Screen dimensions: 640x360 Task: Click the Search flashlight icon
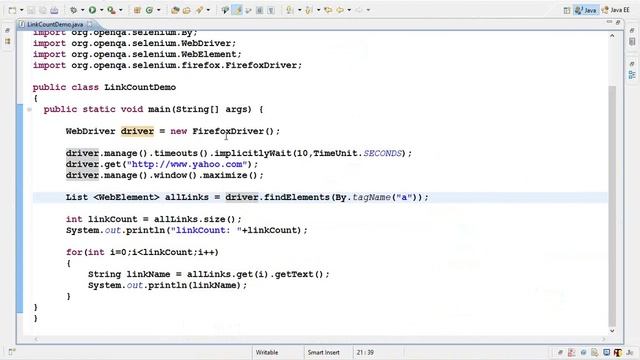200,10
